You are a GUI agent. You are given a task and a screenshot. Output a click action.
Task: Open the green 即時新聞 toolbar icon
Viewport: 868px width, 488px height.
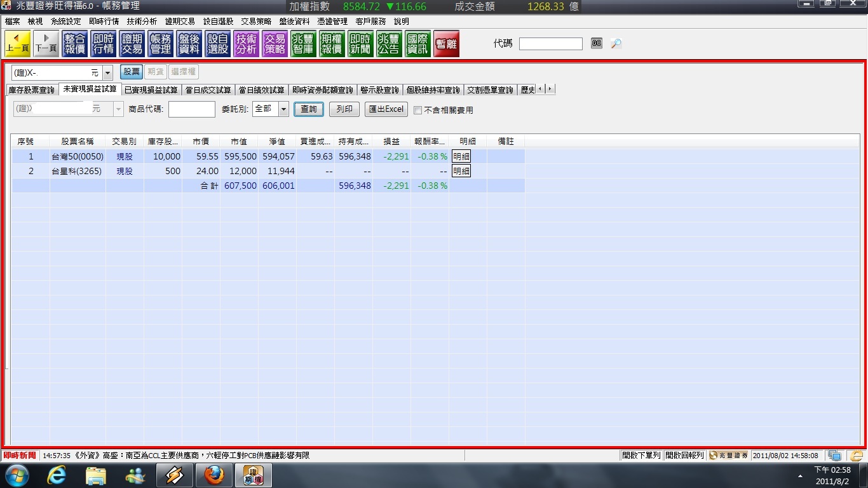tap(360, 44)
